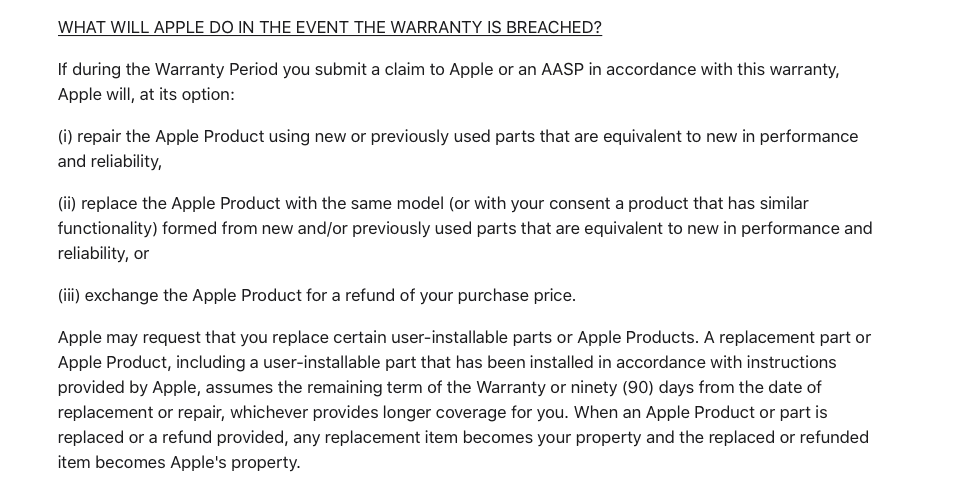
Task: Click the phrase 'Apple will, at its option:'
Action: pyautogui.click(x=146, y=94)
